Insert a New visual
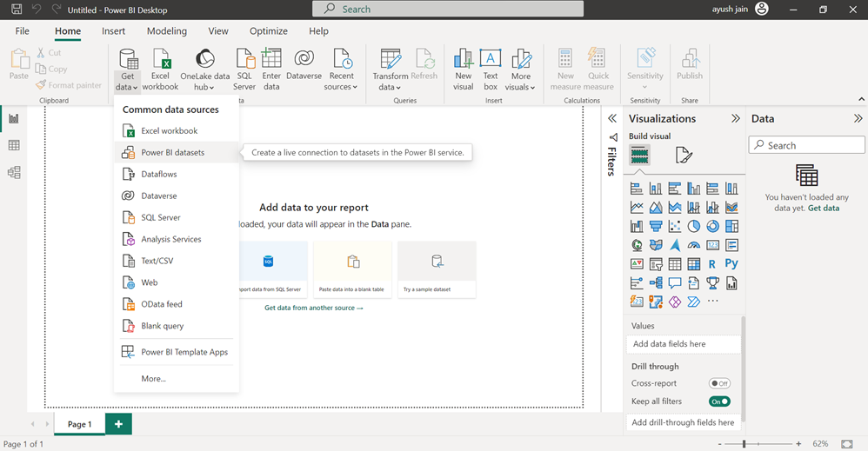The height and width of the screenshot is (451, 868). tap(464, 70)
